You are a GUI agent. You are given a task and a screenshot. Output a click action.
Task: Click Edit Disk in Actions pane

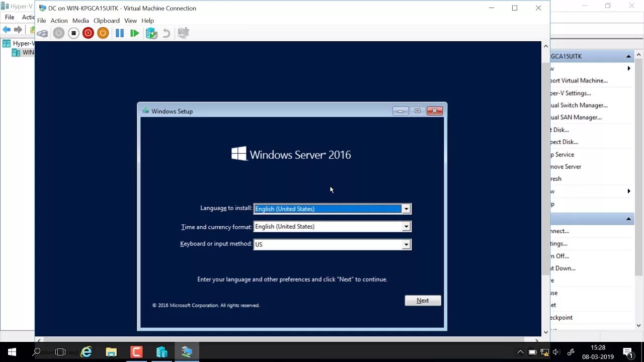[559, 130]
